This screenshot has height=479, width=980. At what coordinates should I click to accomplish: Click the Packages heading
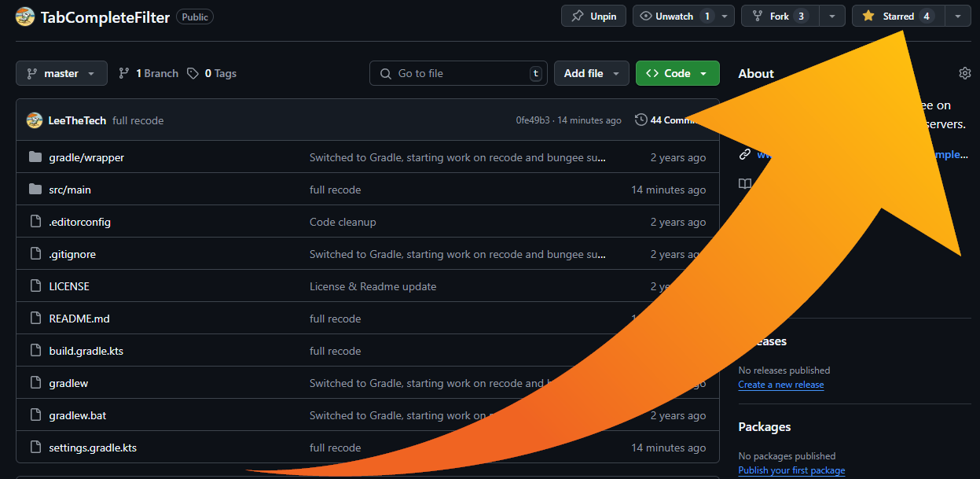(x=765, y=427)
